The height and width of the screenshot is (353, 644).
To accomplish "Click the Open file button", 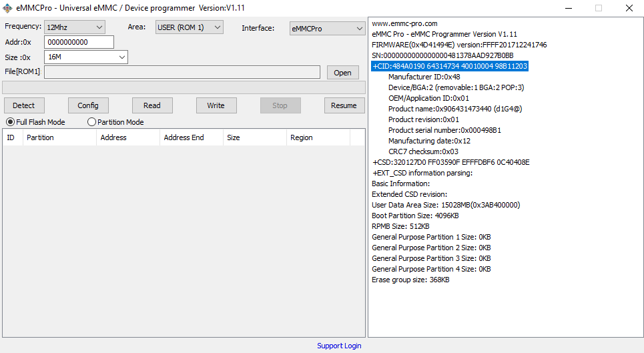I will pos(342,73).
